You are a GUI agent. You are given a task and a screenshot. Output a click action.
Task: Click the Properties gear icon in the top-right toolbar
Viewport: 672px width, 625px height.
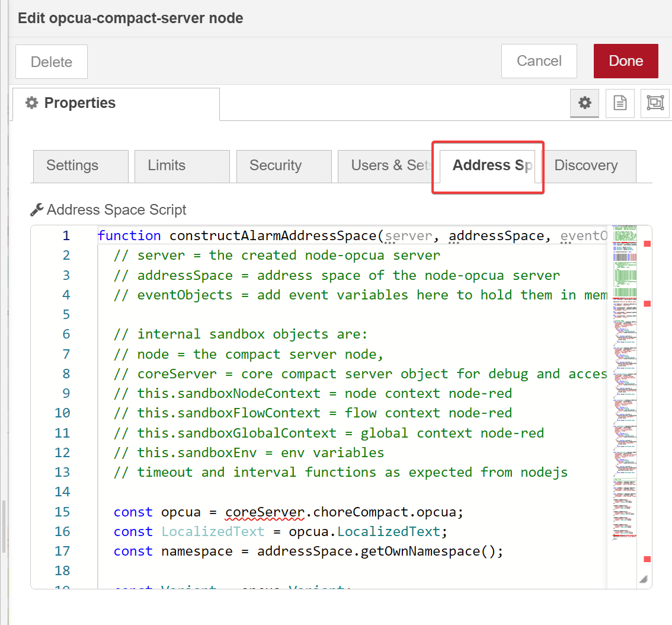pyautogui.click(x=584, y=103)
